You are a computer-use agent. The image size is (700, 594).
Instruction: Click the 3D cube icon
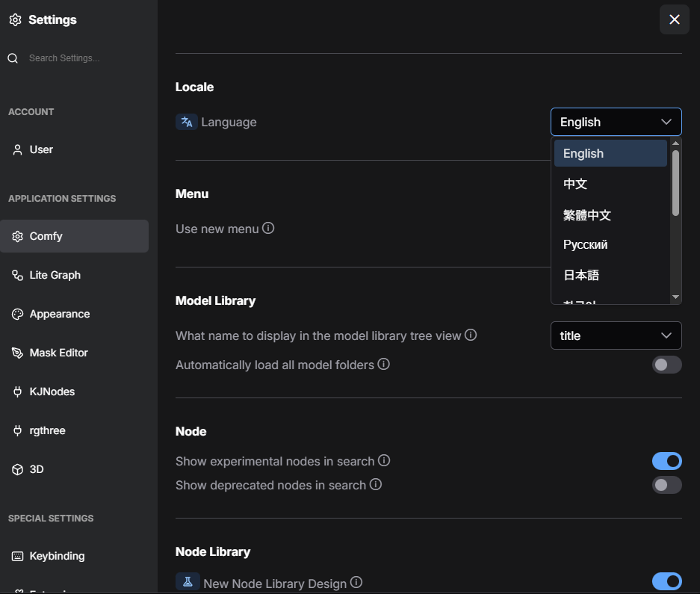(17, 469)
